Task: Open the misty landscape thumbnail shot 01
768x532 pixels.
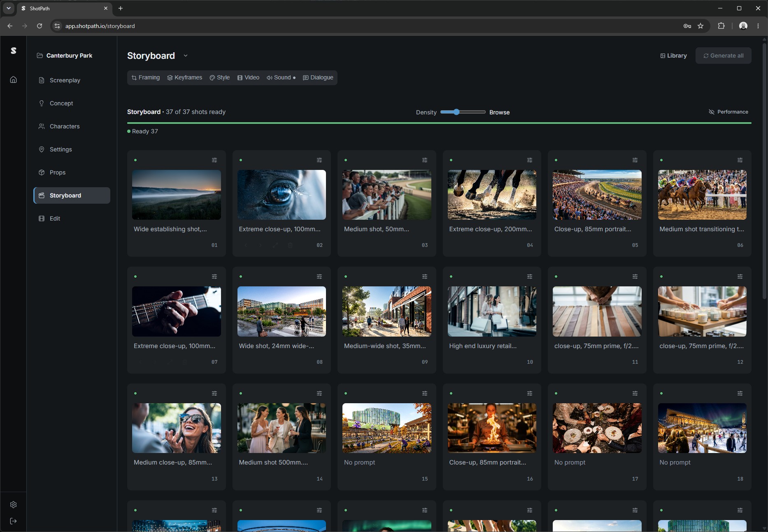Action: pyautogui.click(x=177, y=195)
